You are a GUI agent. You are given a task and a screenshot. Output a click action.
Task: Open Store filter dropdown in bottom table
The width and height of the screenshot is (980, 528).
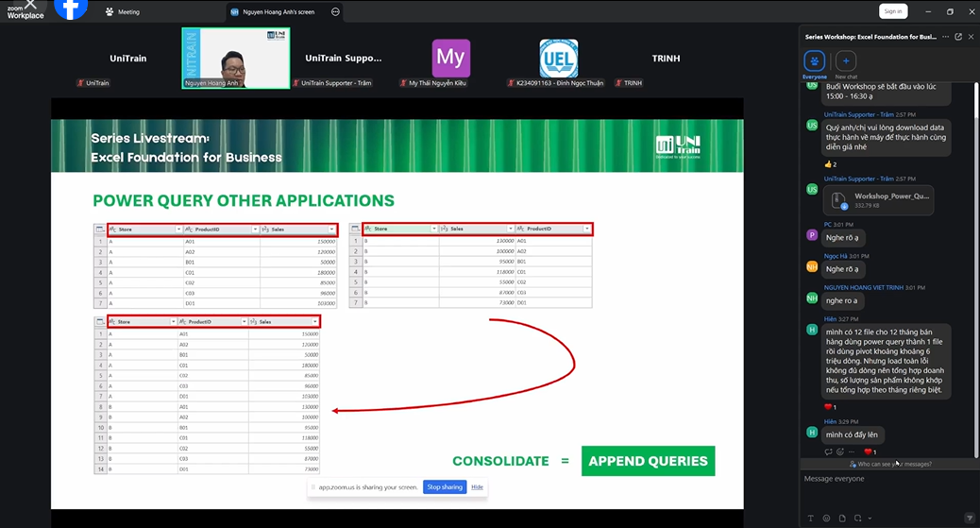tap(173, 321)
